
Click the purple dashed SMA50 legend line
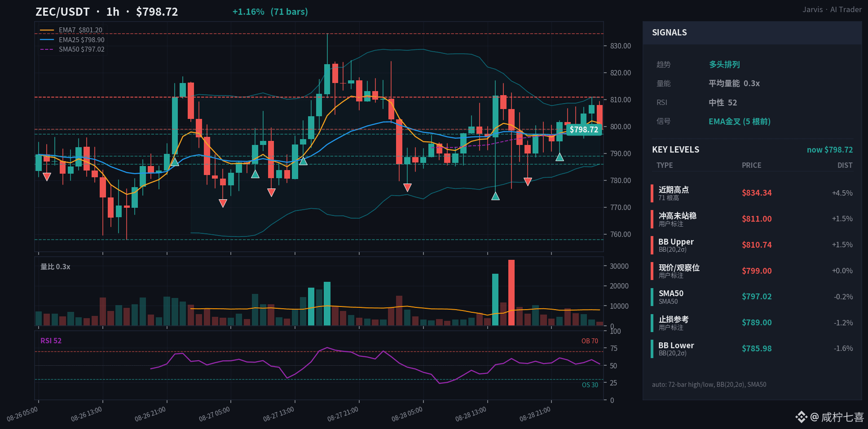coord(47,49)
